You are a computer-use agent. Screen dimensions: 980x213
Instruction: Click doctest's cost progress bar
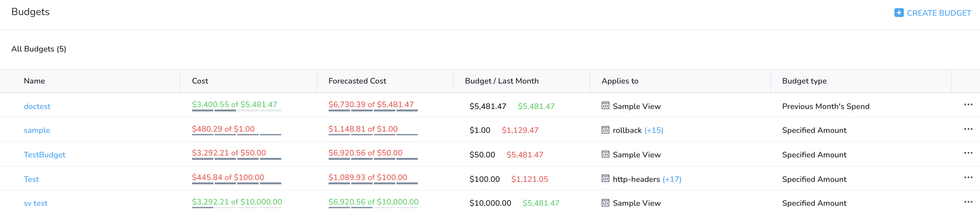tap(236, 111)
